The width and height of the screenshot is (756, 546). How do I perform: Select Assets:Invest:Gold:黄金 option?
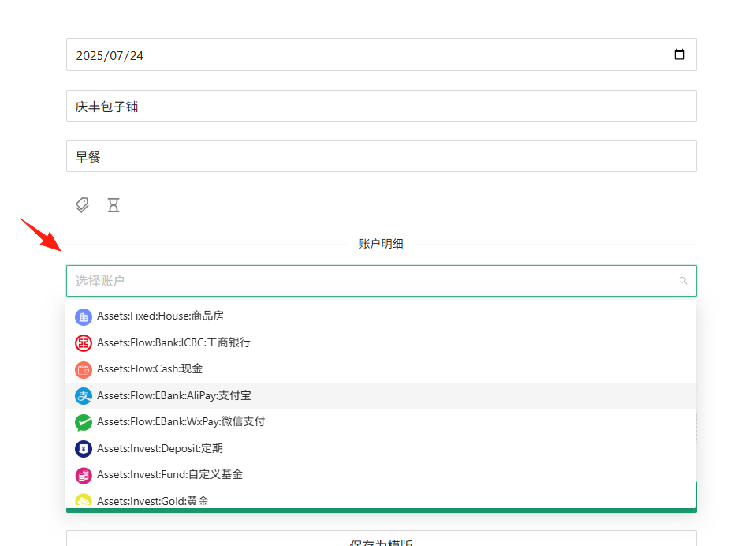point(381,499)
